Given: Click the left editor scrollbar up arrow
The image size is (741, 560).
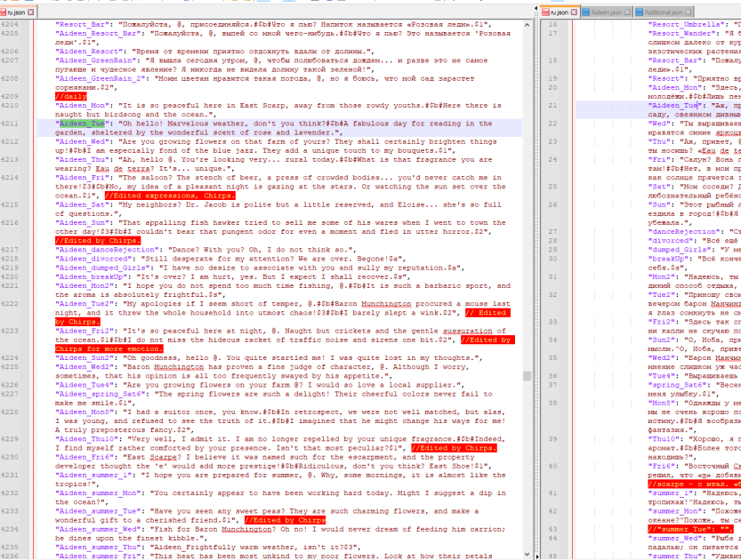Looking at the screenshot, I should click(527, 25).
